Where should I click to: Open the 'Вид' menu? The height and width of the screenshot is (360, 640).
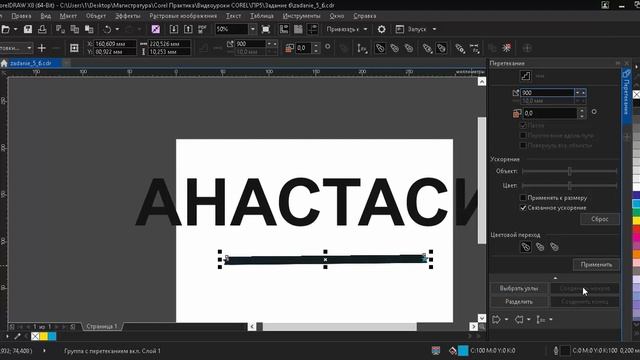[x=46, y=16]
